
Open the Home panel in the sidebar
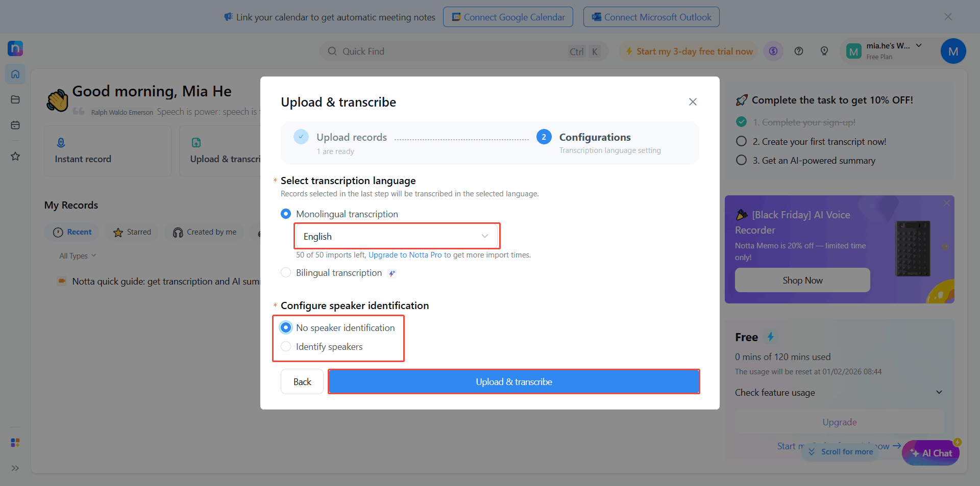(15, 74)
